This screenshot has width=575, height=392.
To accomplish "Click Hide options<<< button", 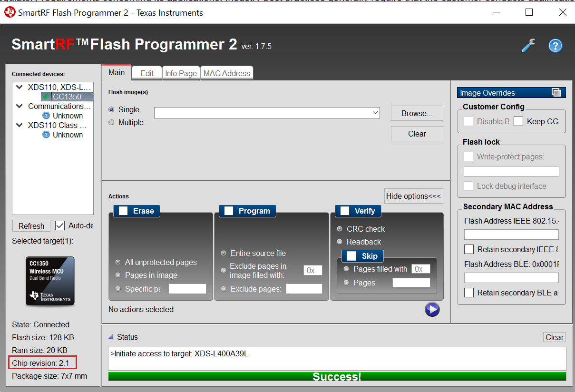I will (414, 196).
